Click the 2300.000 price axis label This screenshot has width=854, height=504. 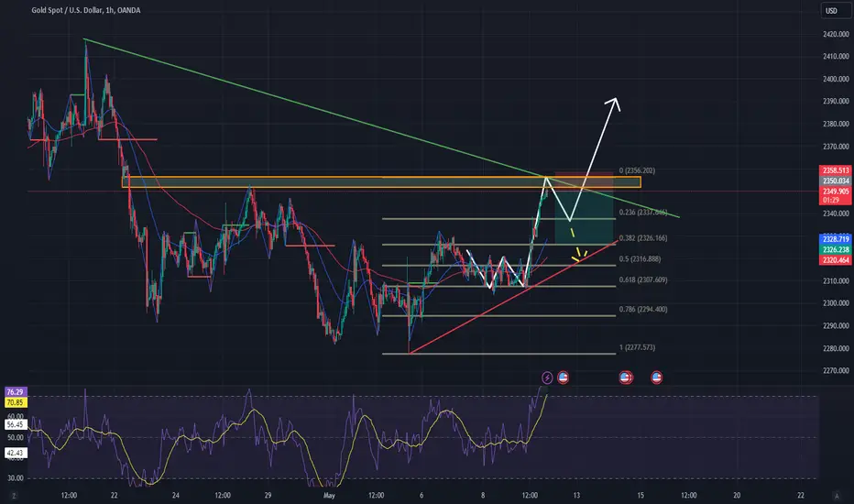[x=836, y=303]
